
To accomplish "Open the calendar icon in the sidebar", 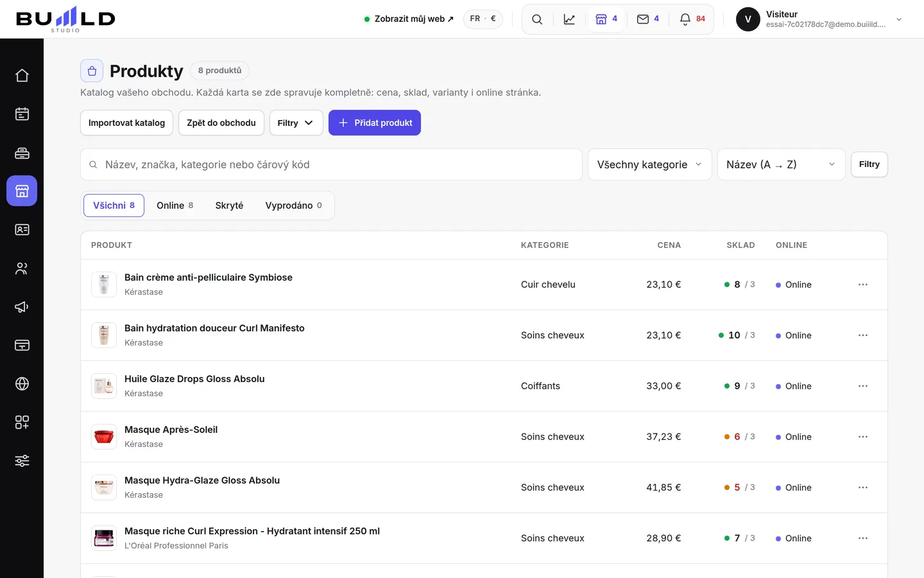I will [x=22, y=114].
